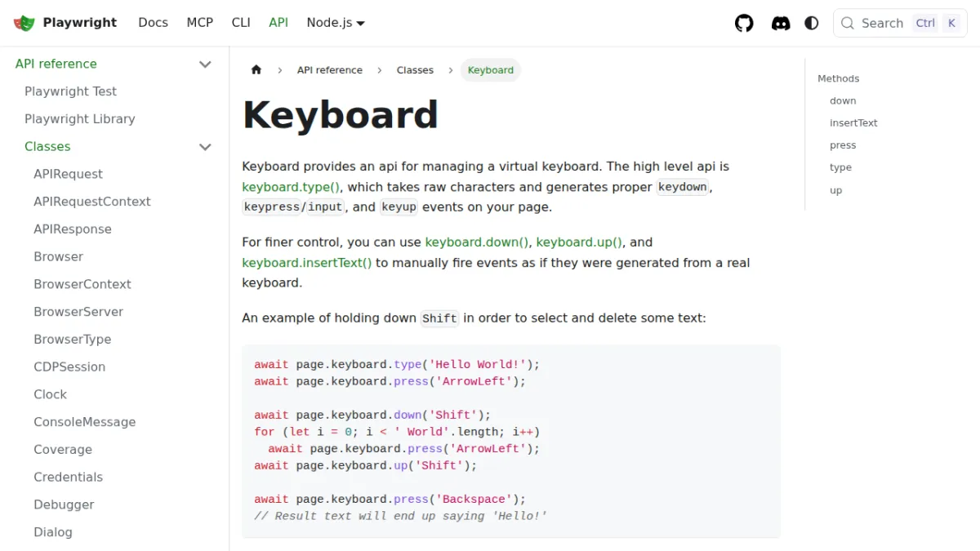Open the Discord server icon
980x551 pixels.
tap(781, 23)
